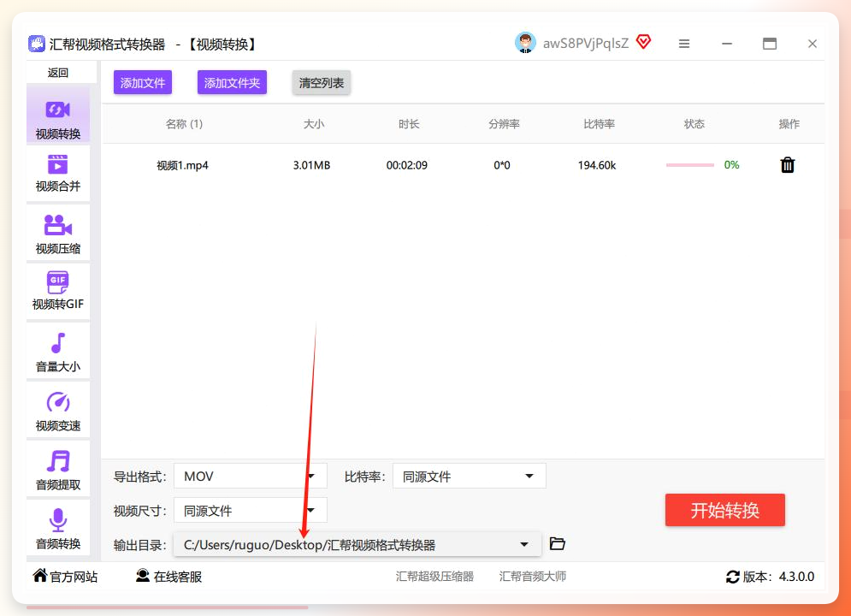Click the 时长 column header

(x=409, y=124)
